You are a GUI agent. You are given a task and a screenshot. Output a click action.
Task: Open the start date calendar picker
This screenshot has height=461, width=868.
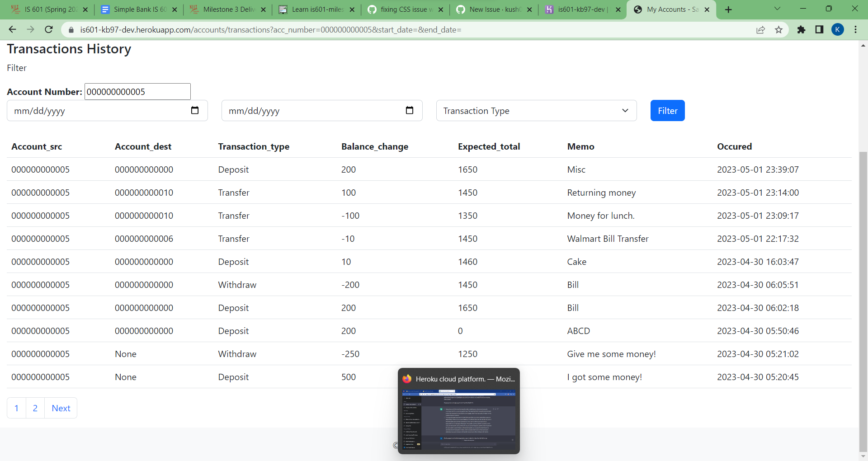[194, 110]
